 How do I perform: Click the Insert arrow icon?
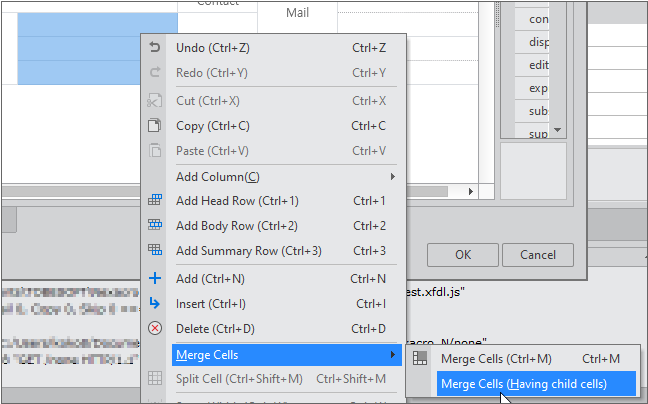point(154,303)
